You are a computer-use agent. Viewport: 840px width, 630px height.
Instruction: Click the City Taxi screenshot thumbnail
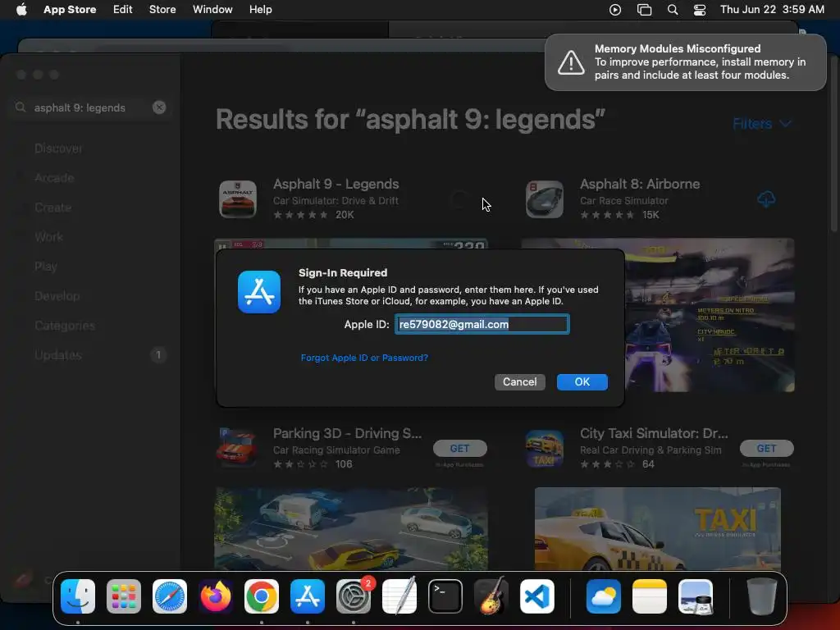[657, 528]
